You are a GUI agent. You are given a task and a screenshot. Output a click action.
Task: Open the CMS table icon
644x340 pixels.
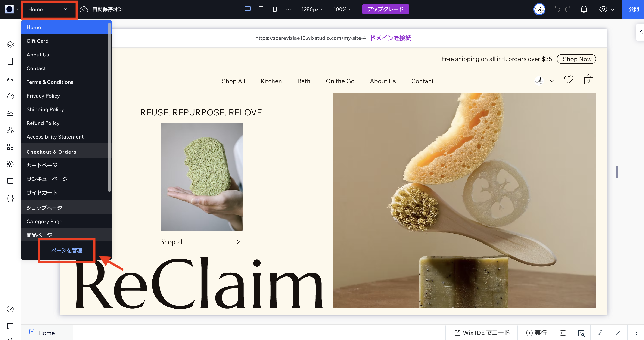click(x=10, y=181)
